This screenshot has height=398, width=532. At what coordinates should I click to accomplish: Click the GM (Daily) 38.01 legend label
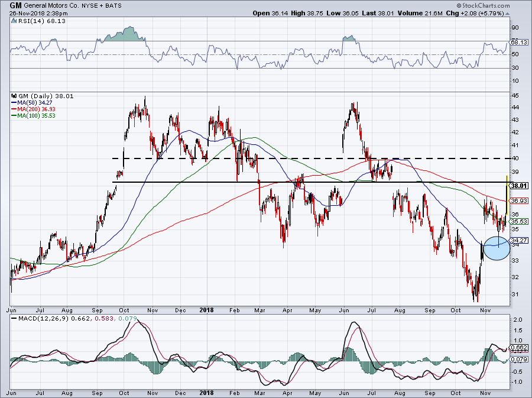point(46,96)
